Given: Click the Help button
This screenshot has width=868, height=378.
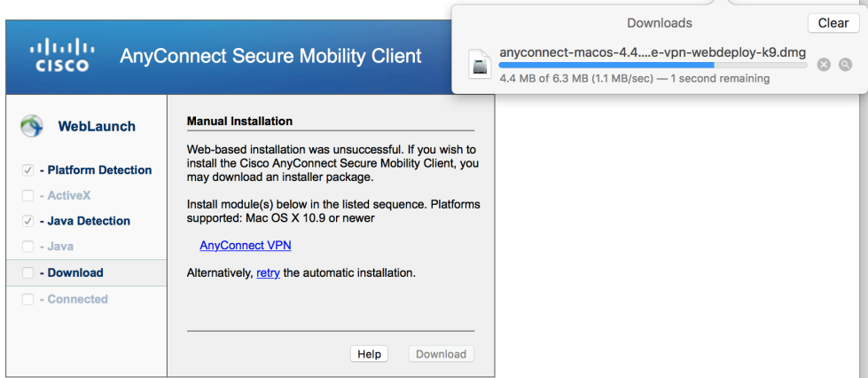Looking at the screenshot, I should (369, 354).
